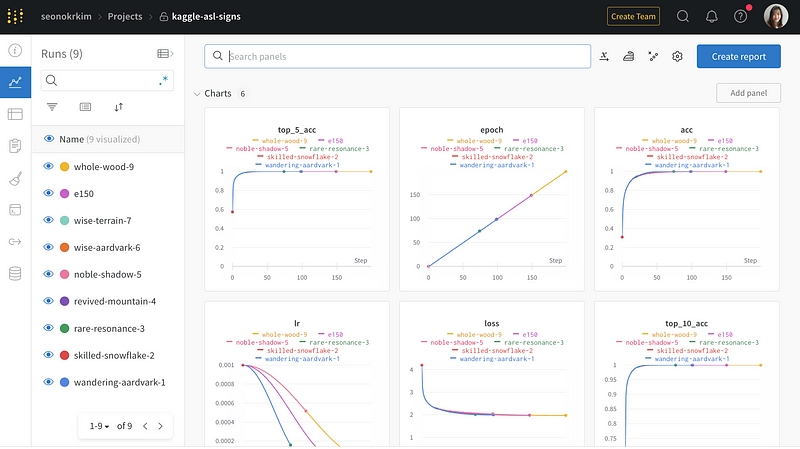Click the Create report button

click(x=739, y=56)
